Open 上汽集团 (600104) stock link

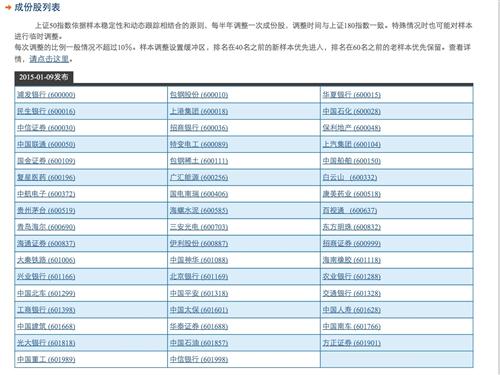(351, 144)
